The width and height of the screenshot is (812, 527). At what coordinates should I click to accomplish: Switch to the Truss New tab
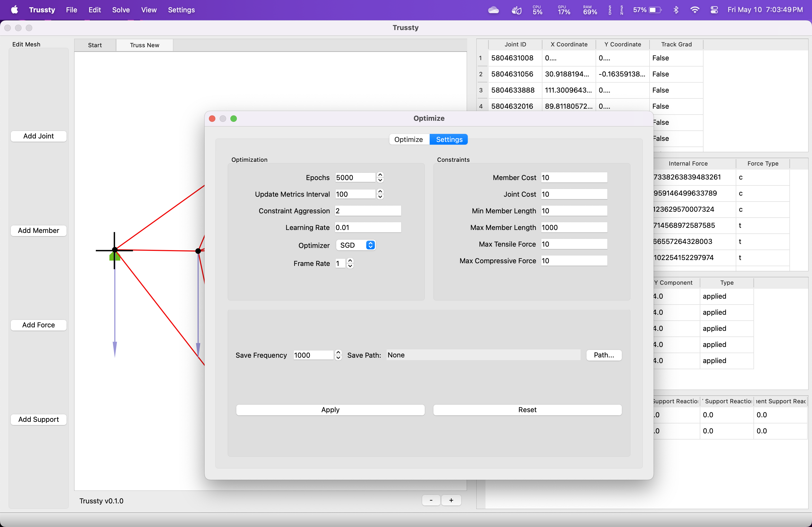(145, 45)
